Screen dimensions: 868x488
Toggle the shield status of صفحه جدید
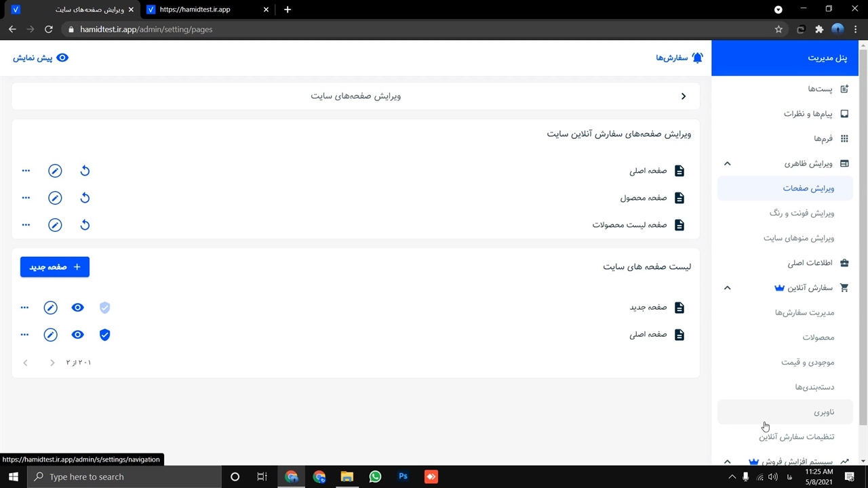click(104, 308)
